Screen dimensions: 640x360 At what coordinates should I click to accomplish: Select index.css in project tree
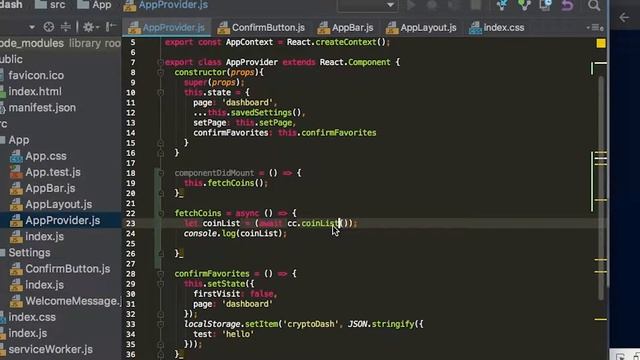[32, 317]
